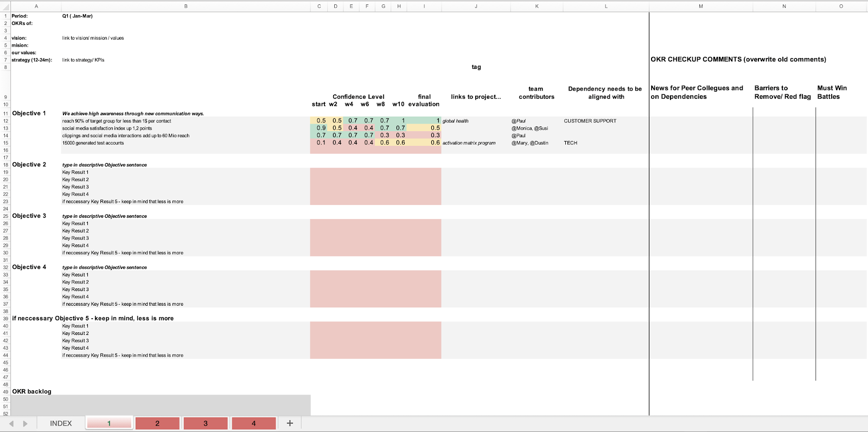Select column B header
Viewport: 868px width, 432px height.
point(186,7)
